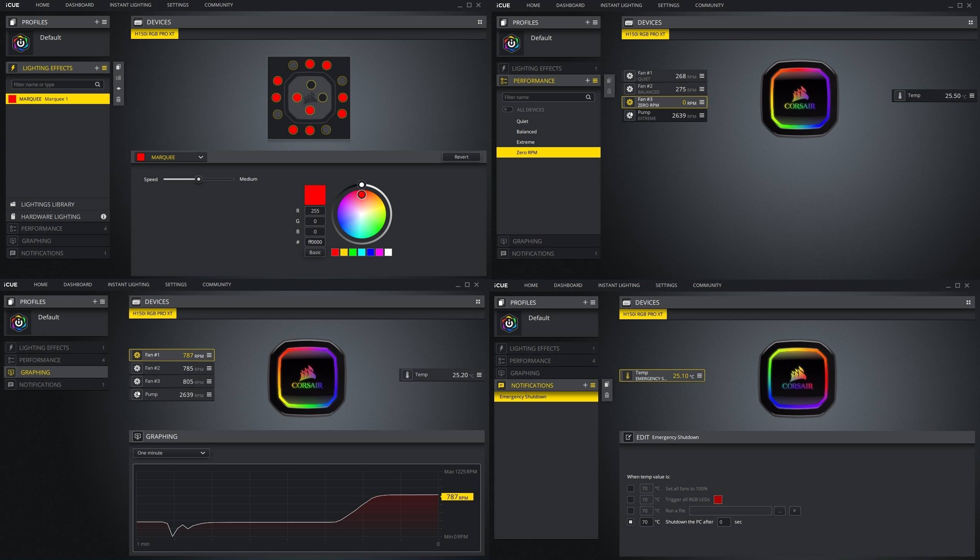Image resolution: width=980 pixels, height=560 pixels.
Task: Click the hex color field ff0000
Action: pyautogui.click(x=315, y=242)
